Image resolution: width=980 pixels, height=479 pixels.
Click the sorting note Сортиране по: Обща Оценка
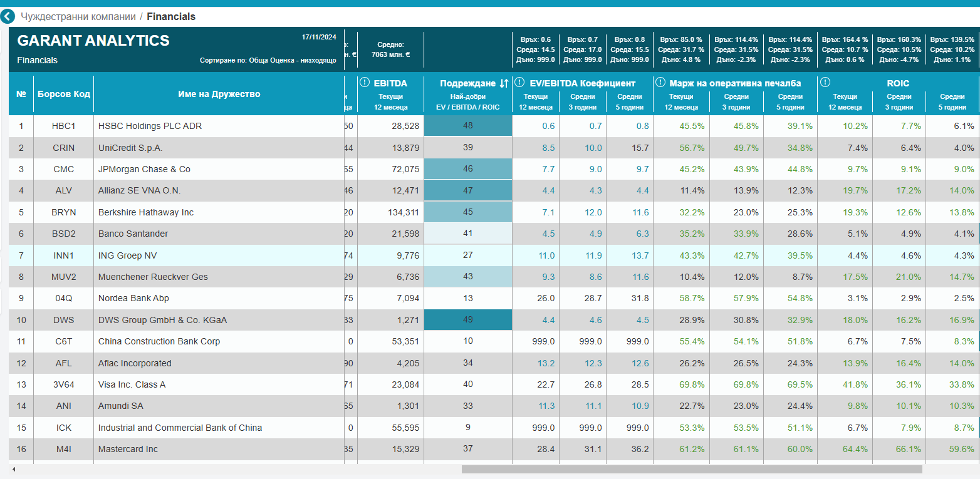269,61
